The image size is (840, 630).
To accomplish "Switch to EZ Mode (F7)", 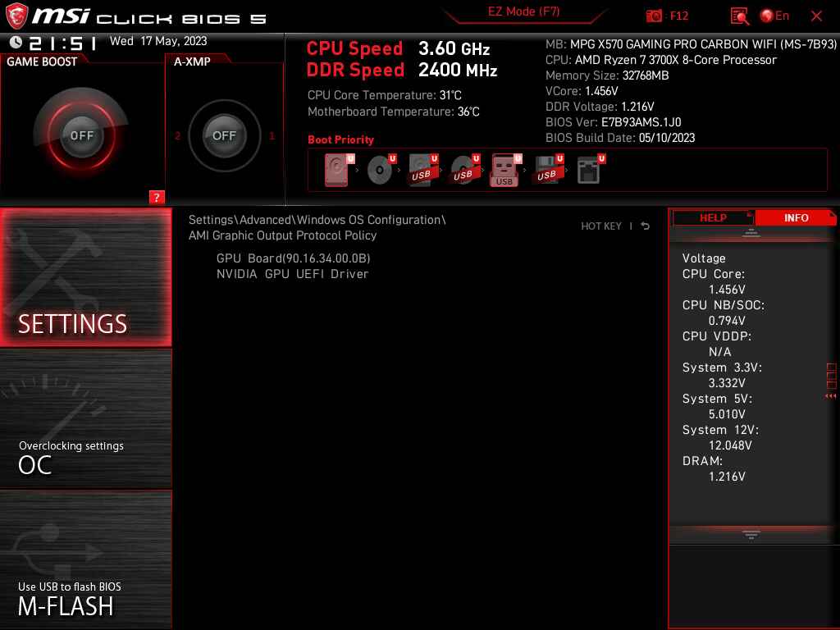I will tap(523, 11).
